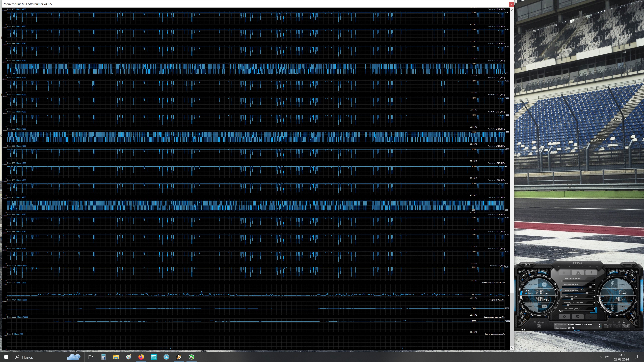Toggle apply overclocking at Windows startup
This screenshot has height=362, width=644.
[x=539, y=326]
